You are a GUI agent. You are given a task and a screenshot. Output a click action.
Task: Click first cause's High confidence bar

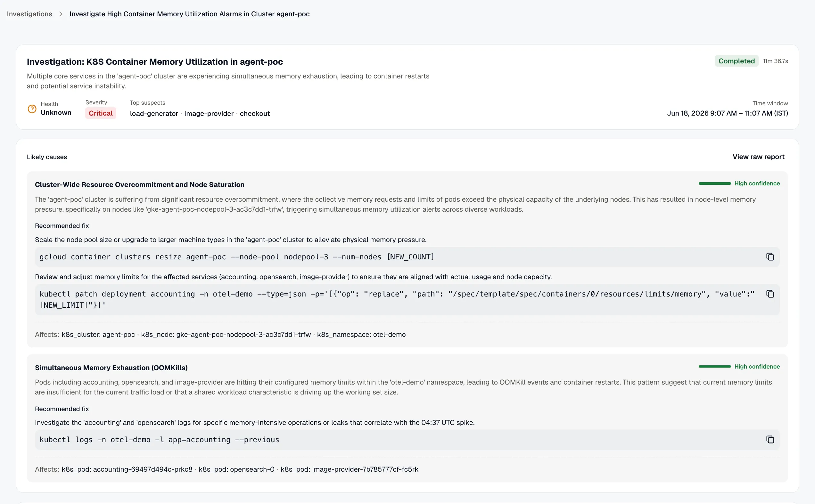point(715,183)
